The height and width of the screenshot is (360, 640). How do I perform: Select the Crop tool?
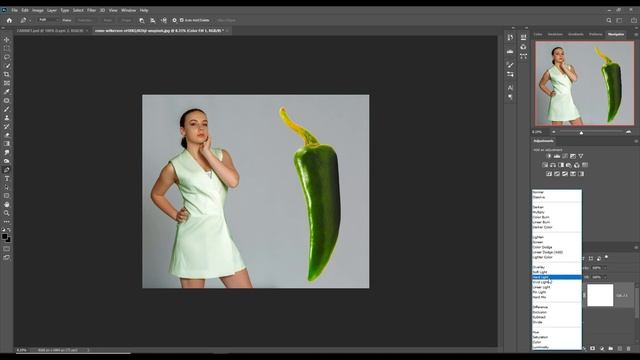point(7,74)
